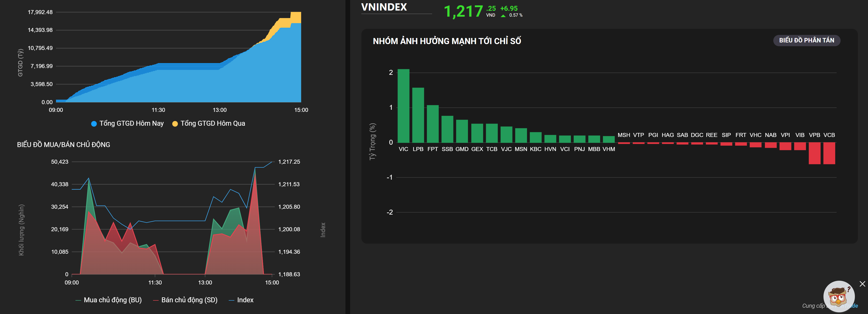The width and height of the screenshot is (868, 314).
Task: Click the VIC green bar
Action: [403, 106]
